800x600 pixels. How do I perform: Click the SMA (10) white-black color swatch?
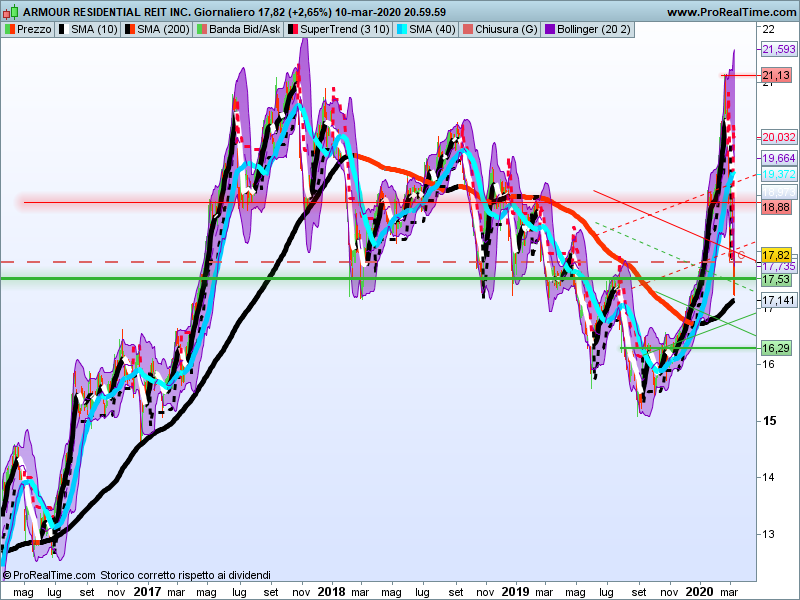64,30
